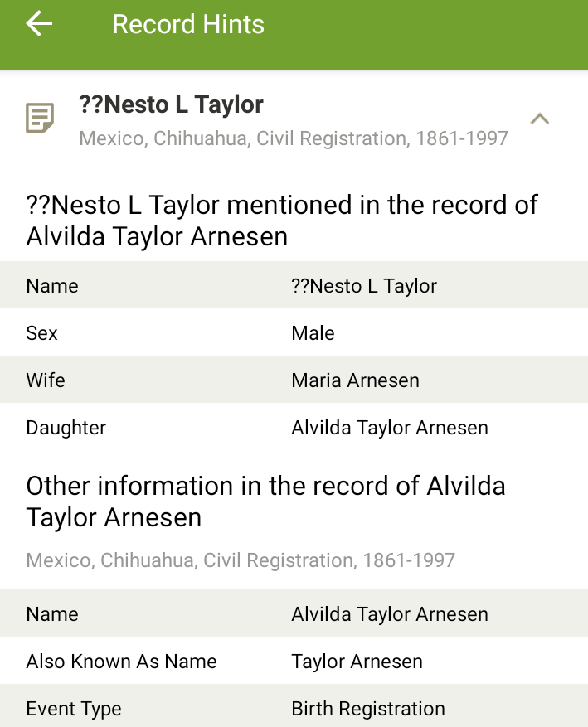Open the ??Nesto L Taylor record title

[x=172, y=105]
